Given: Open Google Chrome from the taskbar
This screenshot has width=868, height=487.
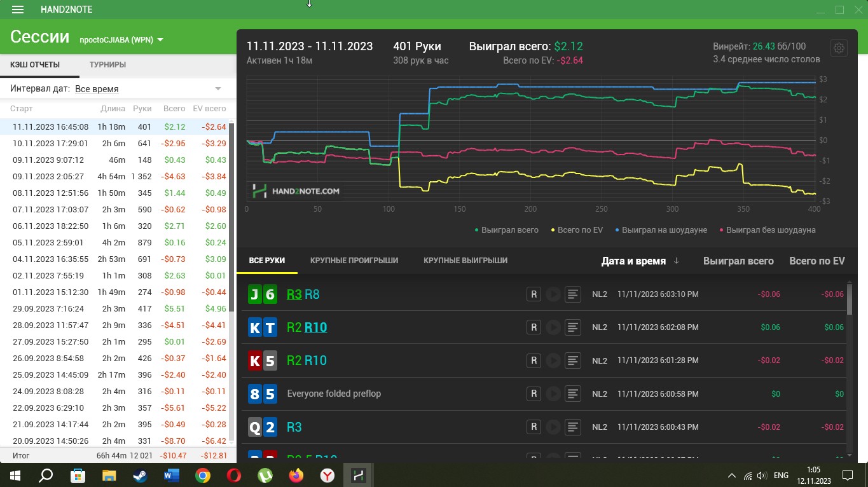Looking at the screenshot, I should tap(202, 475).
